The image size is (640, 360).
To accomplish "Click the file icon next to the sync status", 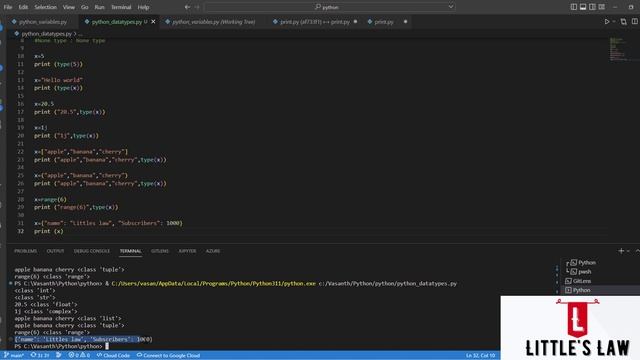I will pos(59,355).
